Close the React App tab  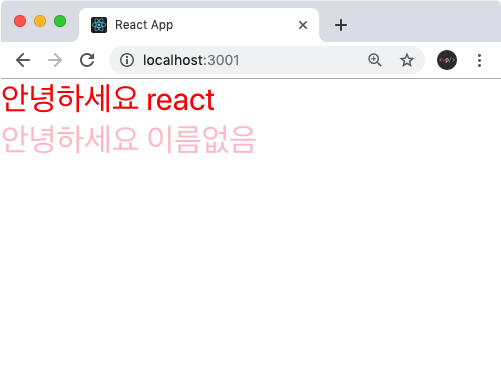303,25
